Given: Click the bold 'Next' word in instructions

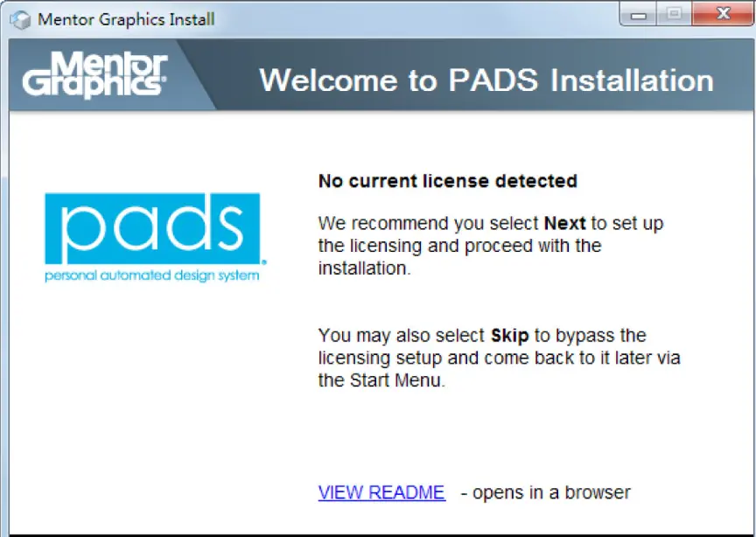Looking at the screenshot, I should (564, 223).
